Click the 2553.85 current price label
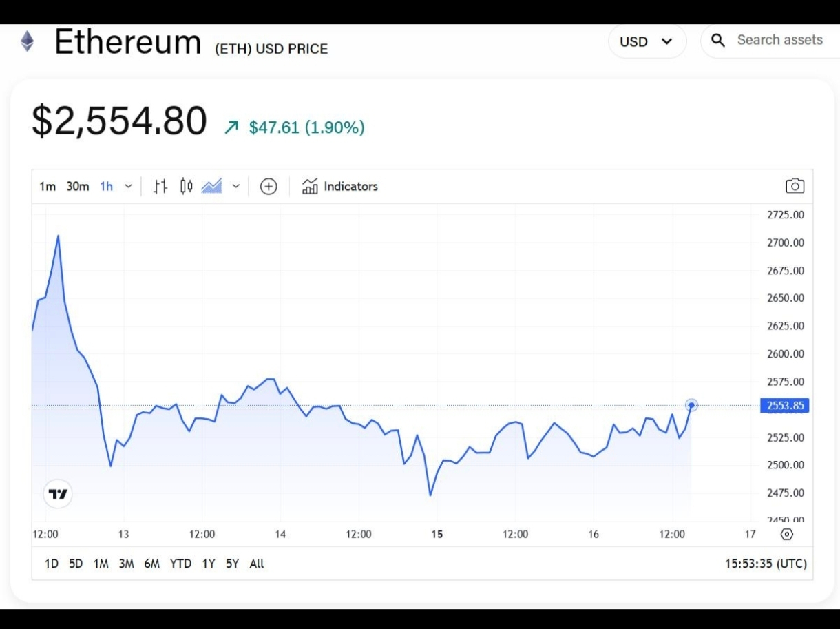The height and width of the screenshot is (629, 840). (785, 405)
